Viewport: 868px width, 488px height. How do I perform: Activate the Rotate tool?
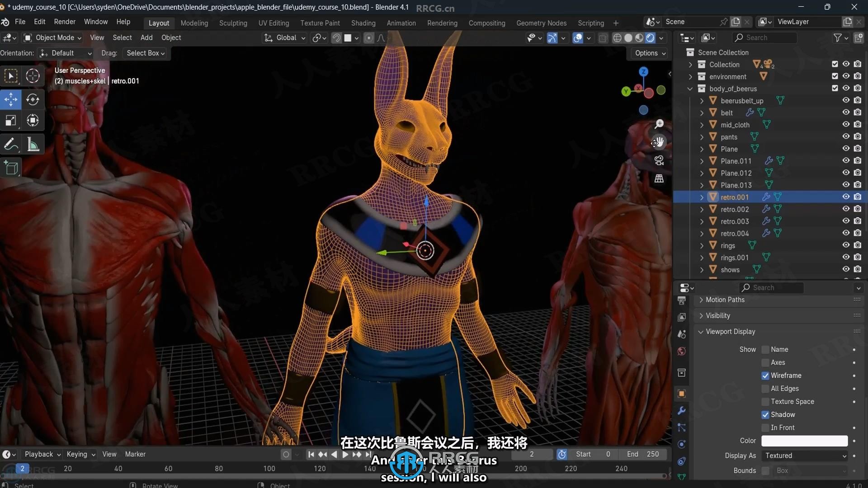tap(33, 99)
